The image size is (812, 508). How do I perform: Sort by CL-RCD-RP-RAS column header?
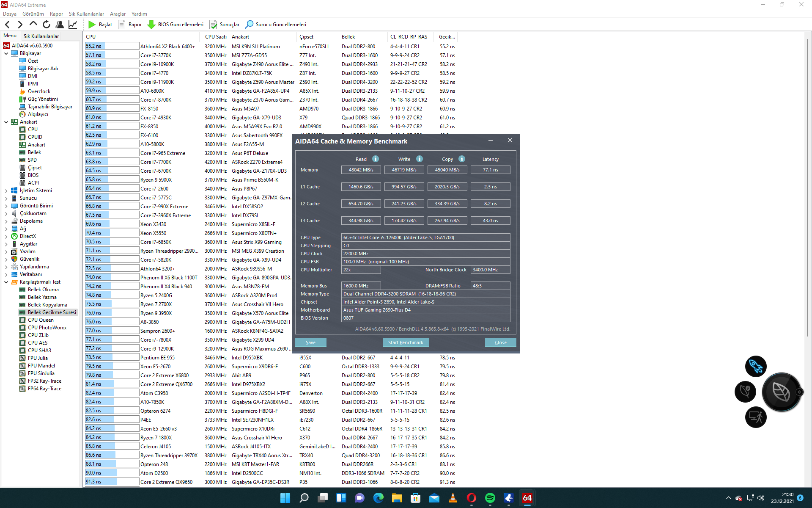[411, 37]
